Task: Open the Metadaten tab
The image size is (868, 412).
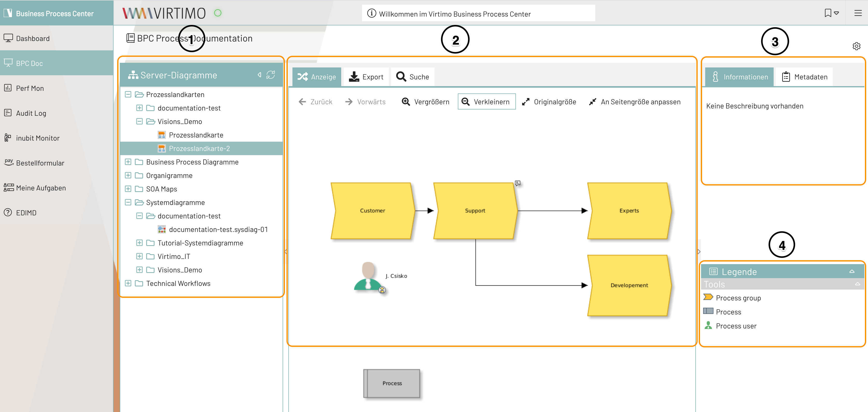Action: coord(804,77)
